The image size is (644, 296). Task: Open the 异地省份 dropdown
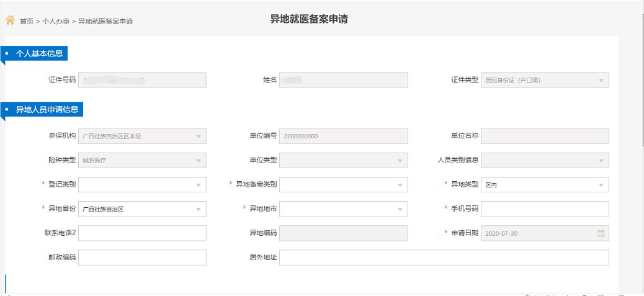tap(142, 209)
